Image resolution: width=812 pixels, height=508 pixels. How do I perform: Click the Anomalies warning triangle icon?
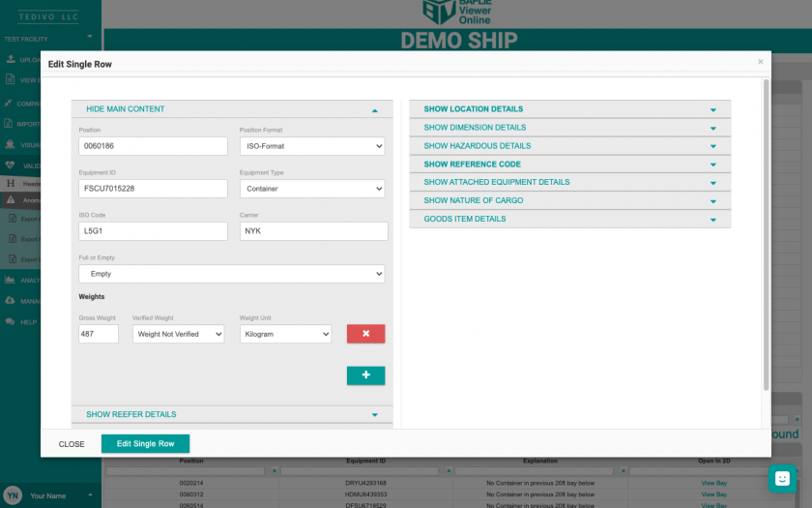pos(11,199)
